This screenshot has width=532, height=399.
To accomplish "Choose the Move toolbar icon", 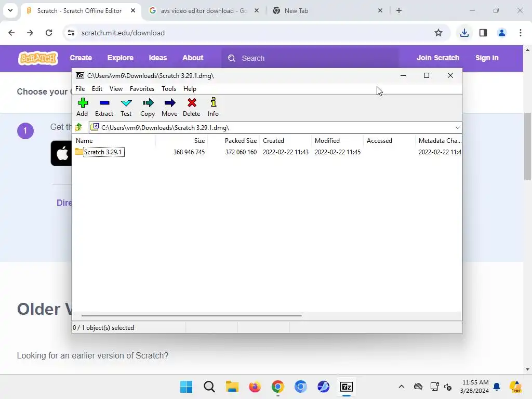I will [169, 107].
